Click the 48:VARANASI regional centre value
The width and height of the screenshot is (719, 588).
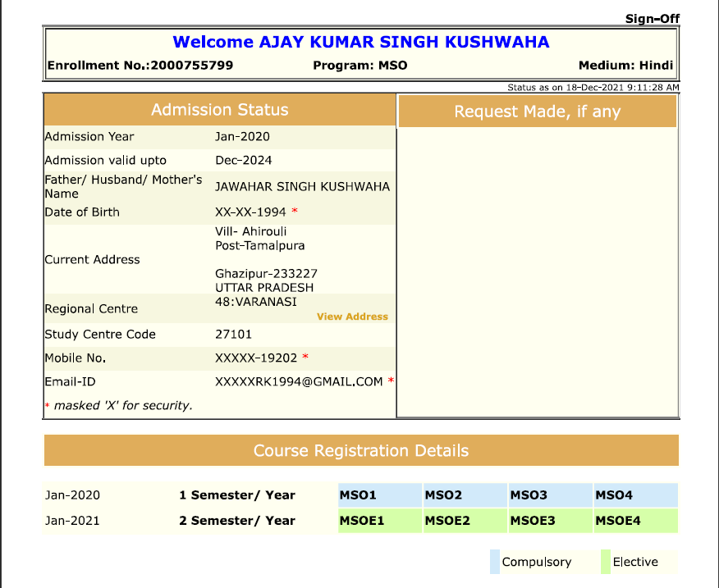256,302
